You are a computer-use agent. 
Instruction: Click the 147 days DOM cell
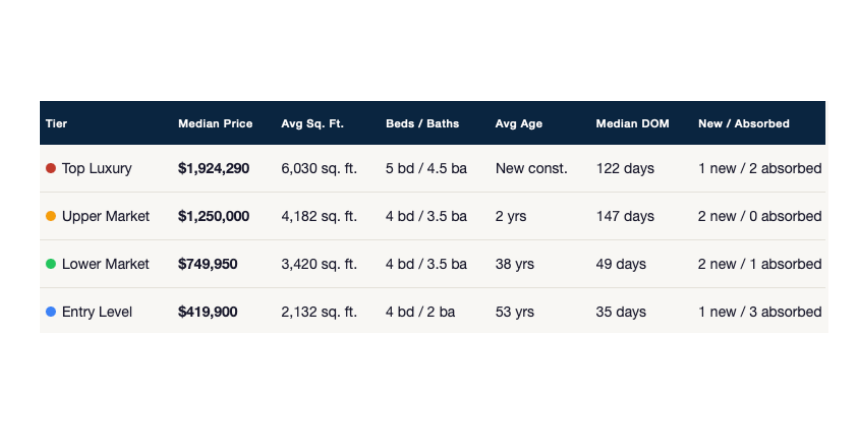(x=625, y=216)
